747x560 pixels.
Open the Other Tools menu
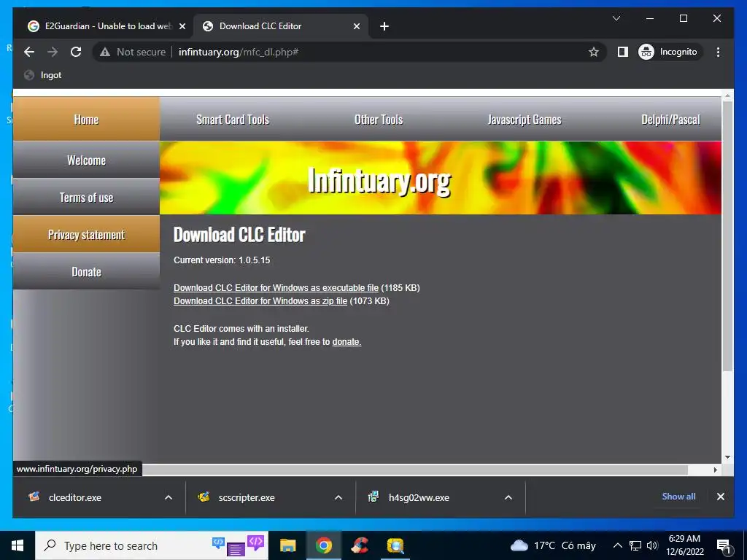[379, 119]
